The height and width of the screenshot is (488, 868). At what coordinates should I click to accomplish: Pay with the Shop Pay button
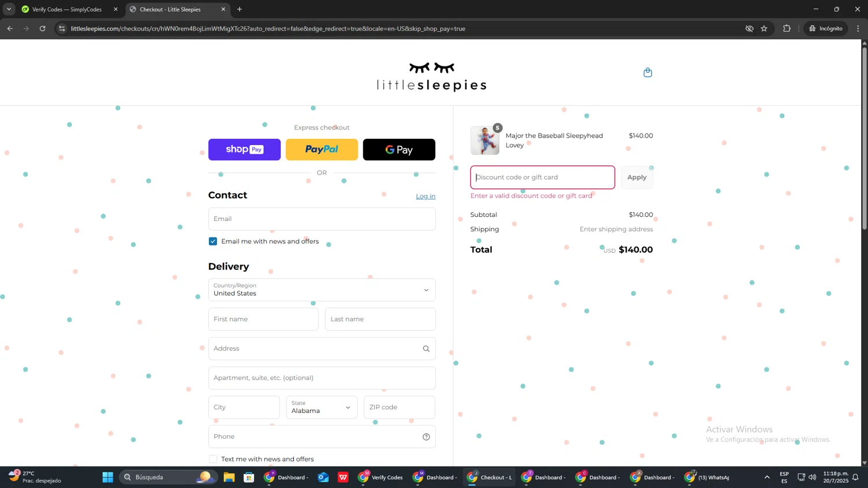click(x=244, y=150)
